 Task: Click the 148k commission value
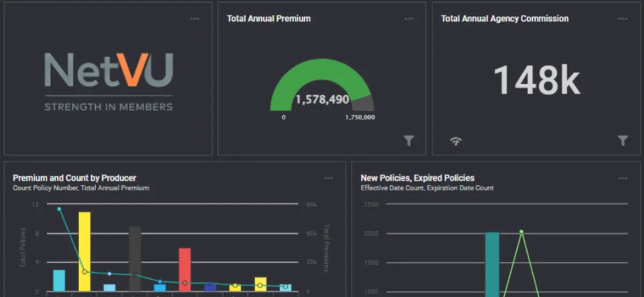537,80
